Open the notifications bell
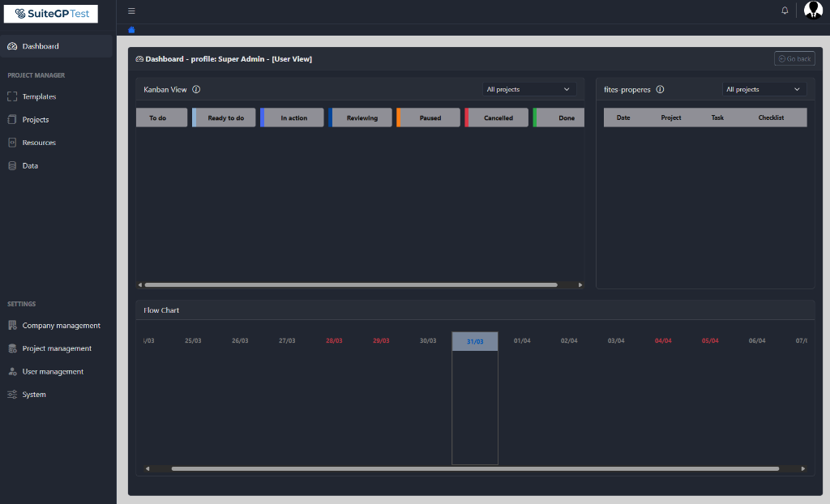The image size is (830, 504). point(784,10)
